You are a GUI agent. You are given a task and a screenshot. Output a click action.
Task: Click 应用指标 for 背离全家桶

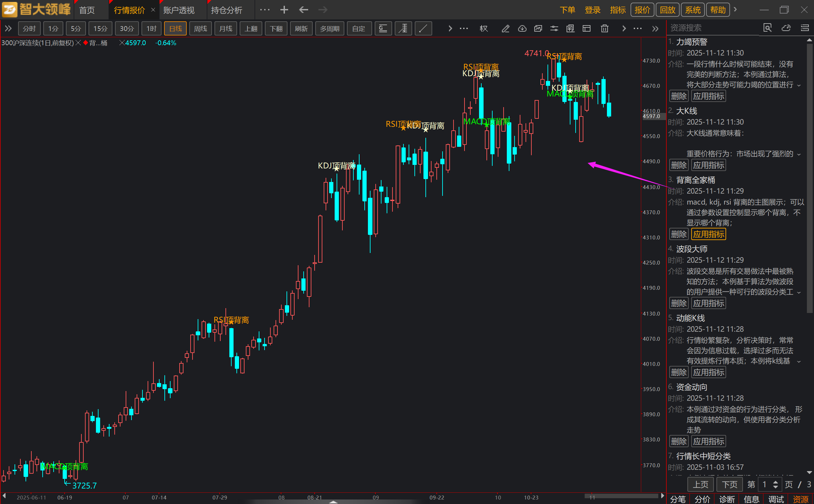(x=709, y=234)
